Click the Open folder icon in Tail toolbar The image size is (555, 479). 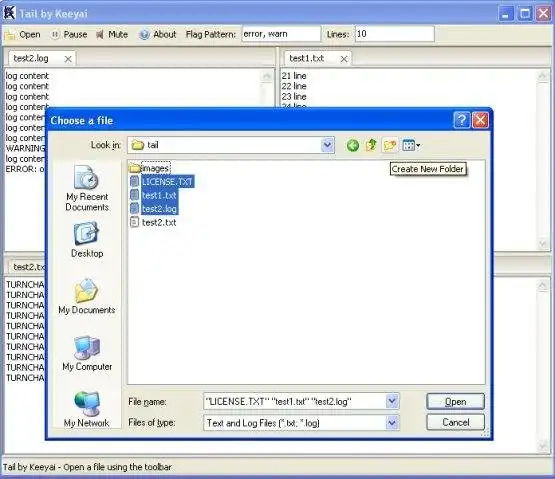point(10,35)
